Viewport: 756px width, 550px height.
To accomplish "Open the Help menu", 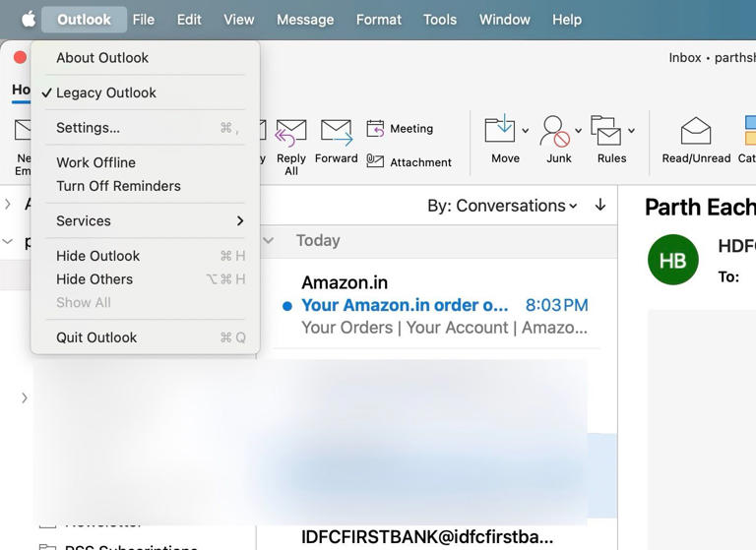I will coord(567,20).
